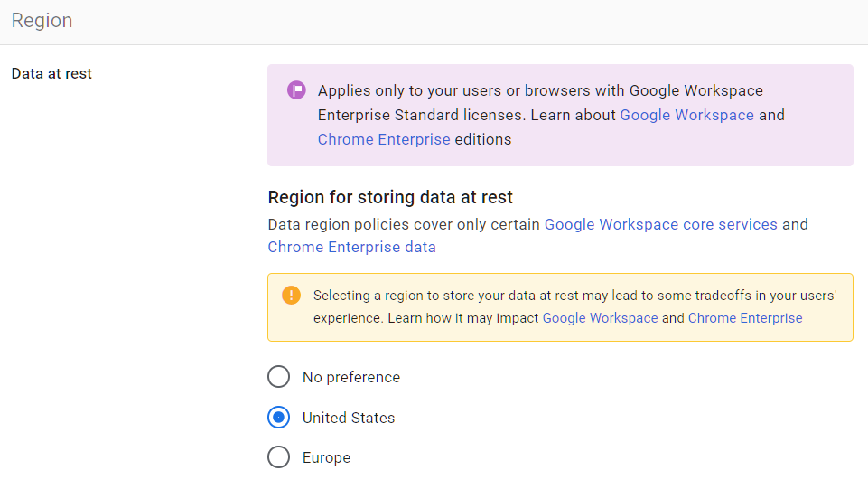The height and width of the screenshot is (480, 868).
Task: Click the Region for storing data heading
Action: coord(390,197)
